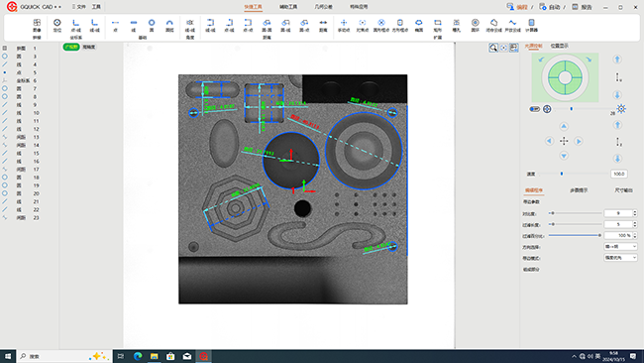Choose the ellipse tool in toolbar
The height and width of the screenshot is (363, 644).
click(418, 25)
